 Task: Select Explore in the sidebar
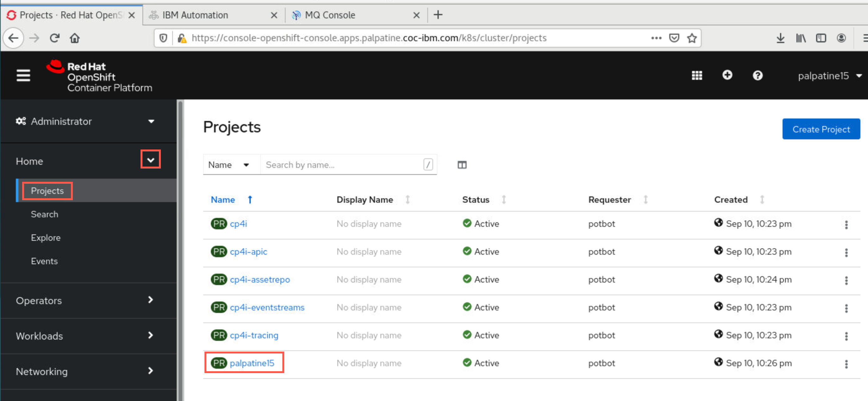(x=46, y=238)
